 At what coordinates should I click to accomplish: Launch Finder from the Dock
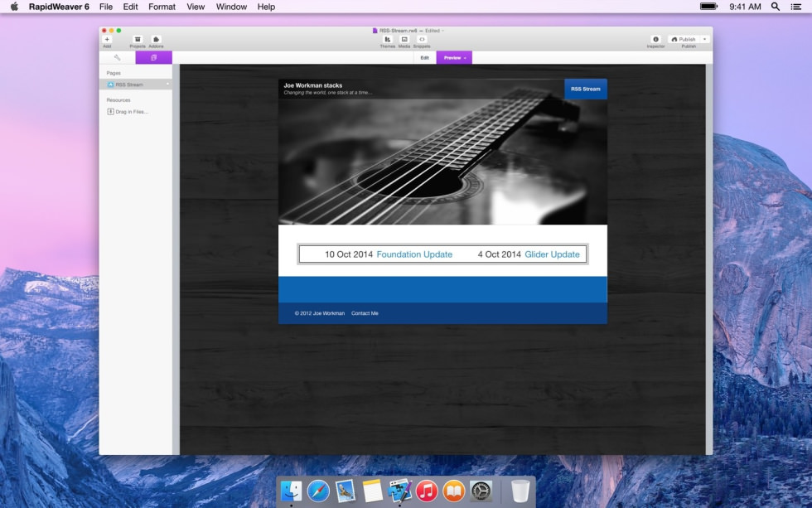[x=292, y=491]
